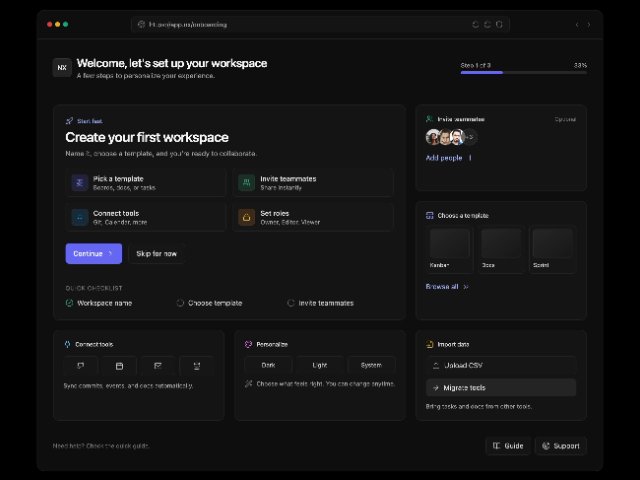Check the Invite teammates checklist item
Image resolution: width=640 pixels, height=480 pixels.
(x=291, y=303)
